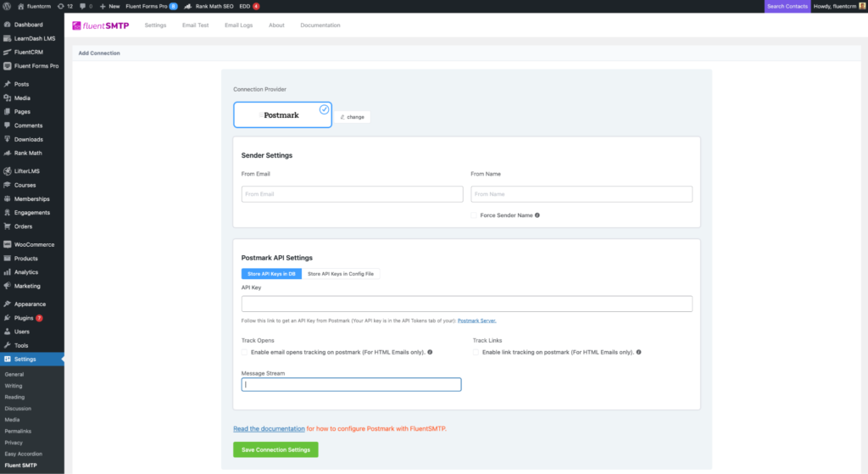This screenshot has height=474, width=868.
Task: Open the comments bubble icon in admin bar
Action: click(82, 6)
